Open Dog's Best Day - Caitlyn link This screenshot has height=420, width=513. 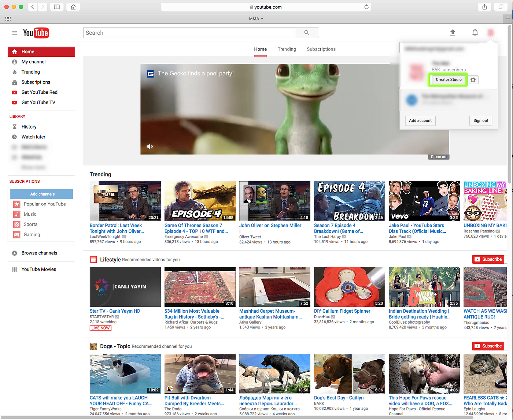[x=339, y=398]
